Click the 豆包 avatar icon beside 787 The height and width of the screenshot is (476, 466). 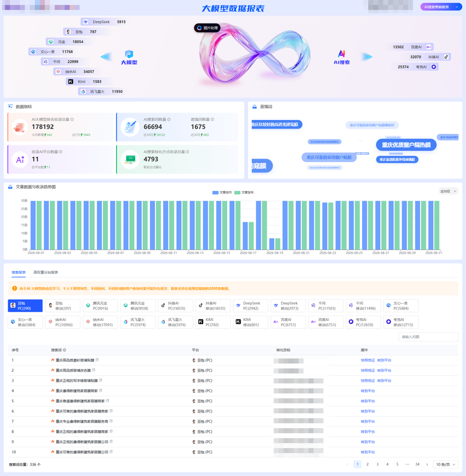pyautogui.click(x=68, y=31)
